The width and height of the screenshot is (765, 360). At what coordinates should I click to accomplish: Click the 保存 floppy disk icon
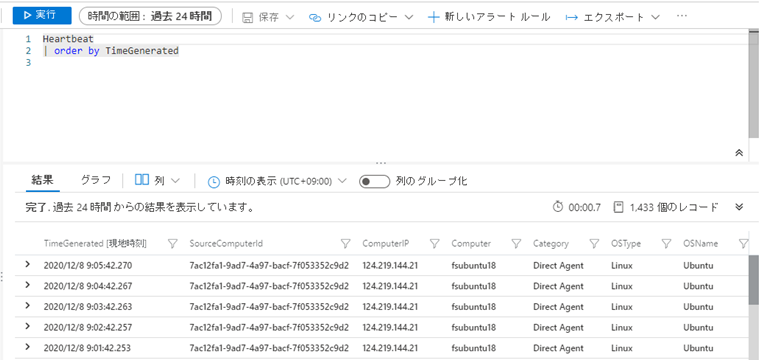coord(248,18)
